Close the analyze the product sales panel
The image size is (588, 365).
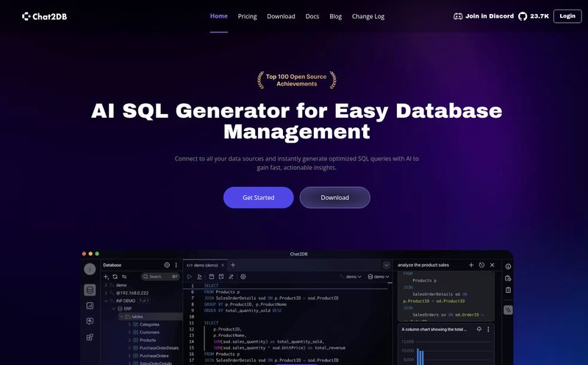click(x=492, y=265)
